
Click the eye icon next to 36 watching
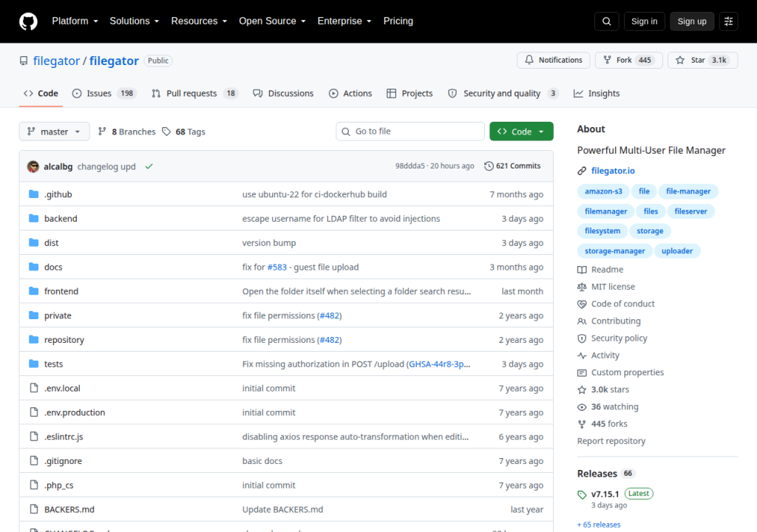[x=582, y=407]
